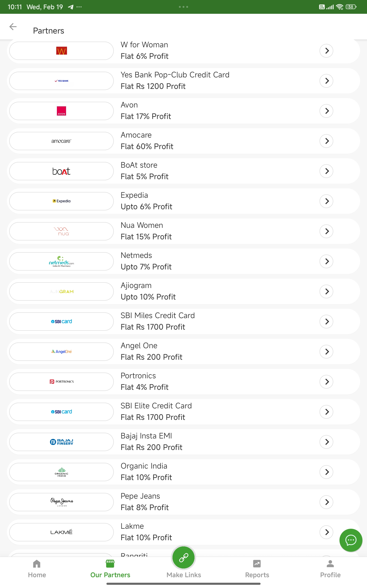Tap the Make Links chain icon
The image size is (367, 588).
[183, 557]
